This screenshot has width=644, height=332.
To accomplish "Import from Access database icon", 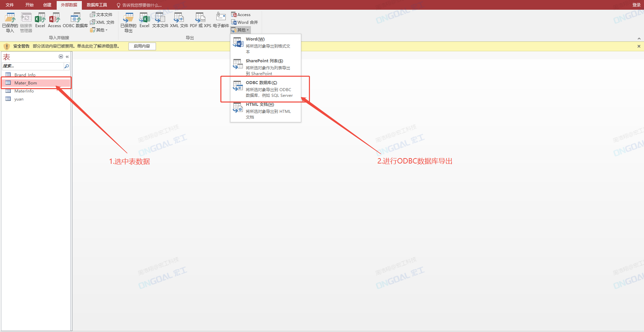I will [x=54, y=20].
